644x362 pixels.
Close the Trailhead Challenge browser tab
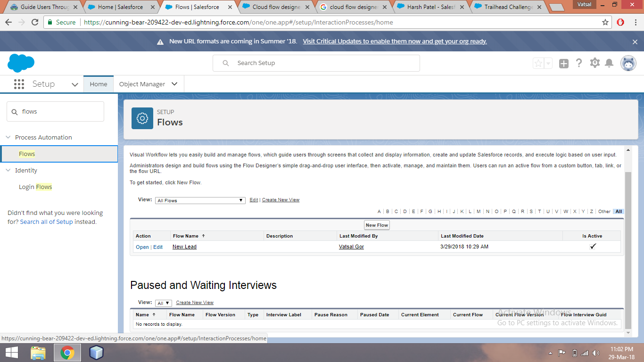539,7
